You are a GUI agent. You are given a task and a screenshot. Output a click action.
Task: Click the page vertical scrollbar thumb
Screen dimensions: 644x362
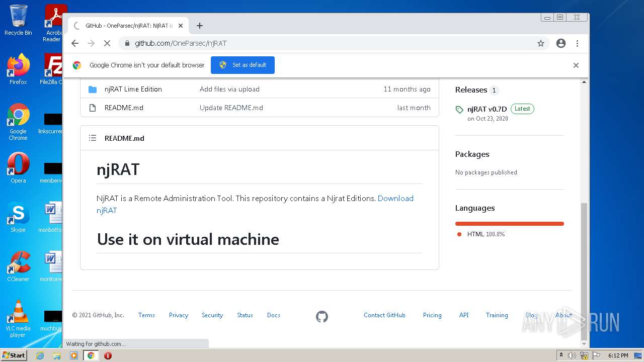584,270
